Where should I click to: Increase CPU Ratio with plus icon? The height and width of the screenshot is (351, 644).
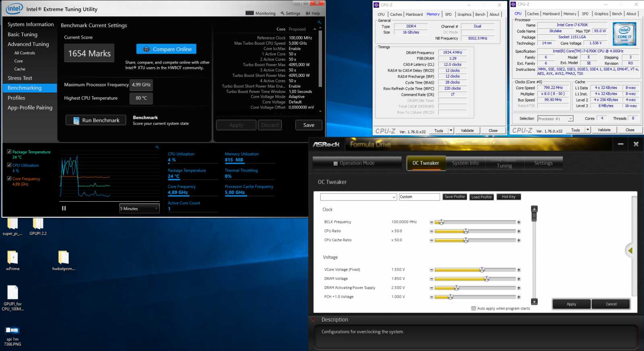(519, 231)
